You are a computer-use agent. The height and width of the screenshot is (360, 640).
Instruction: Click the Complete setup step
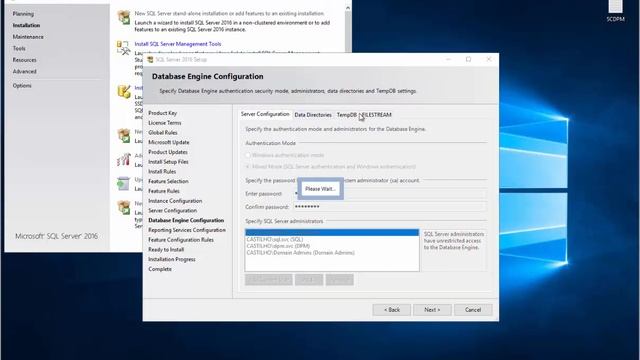tap(160, 269)
